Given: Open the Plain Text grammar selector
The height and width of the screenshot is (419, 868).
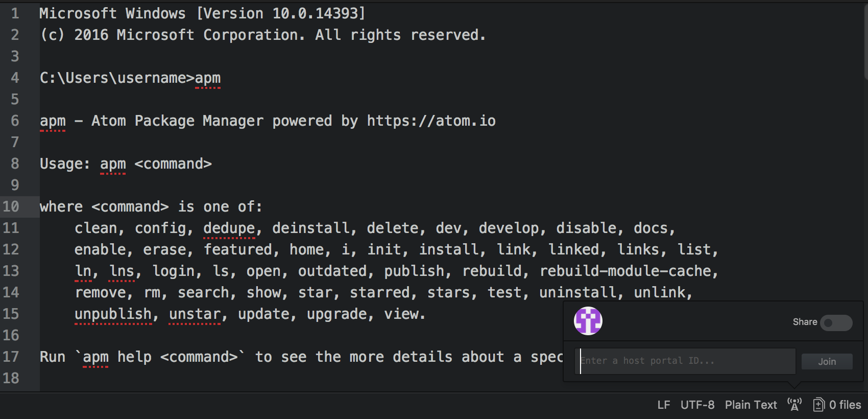Looking at the screenshot, I should [751, 405].
